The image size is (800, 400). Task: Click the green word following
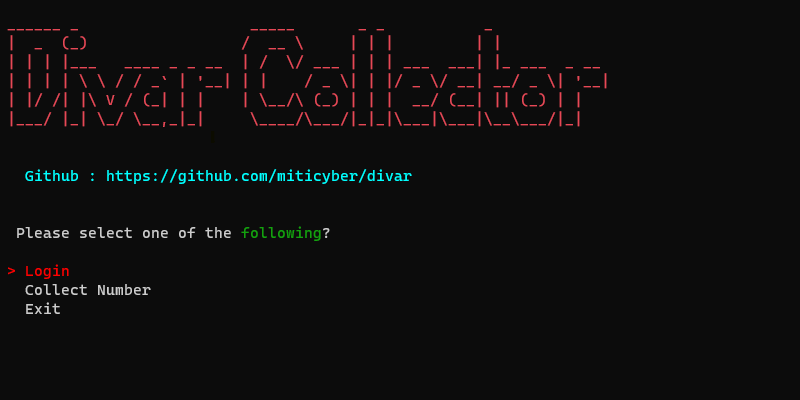[x=281, y=234]
